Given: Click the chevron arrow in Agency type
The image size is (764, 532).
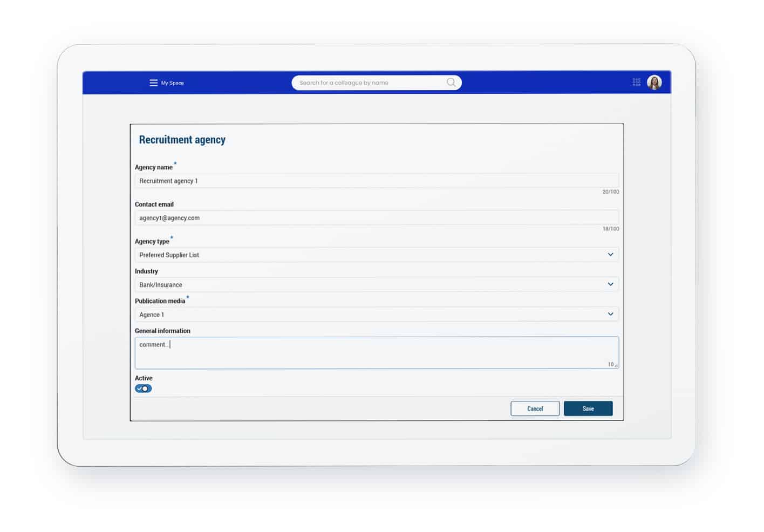Looking at the screenshot, I should (610, 255).
